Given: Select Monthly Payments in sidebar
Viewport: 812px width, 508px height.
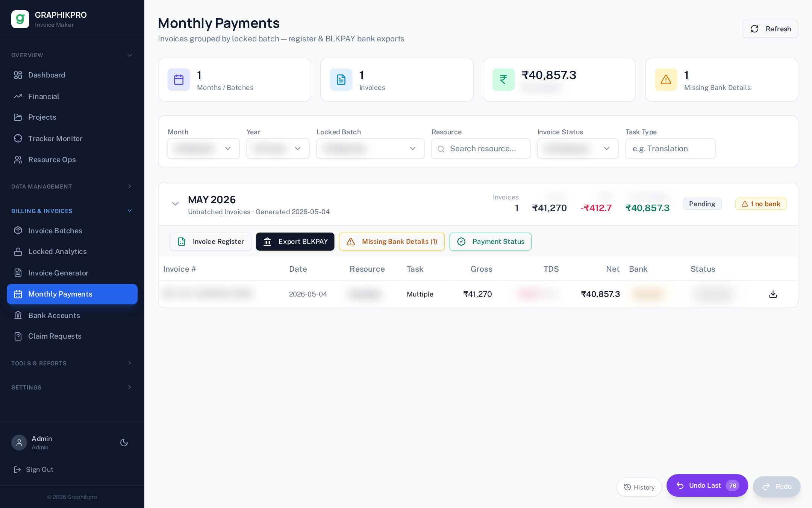Looking at the screenshot, I should [x=72, y=294].
